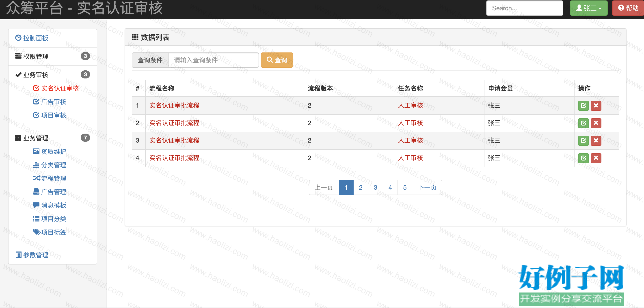Open 分类管理 in the sidebar
Screen dimensions: 644x308
50,165
